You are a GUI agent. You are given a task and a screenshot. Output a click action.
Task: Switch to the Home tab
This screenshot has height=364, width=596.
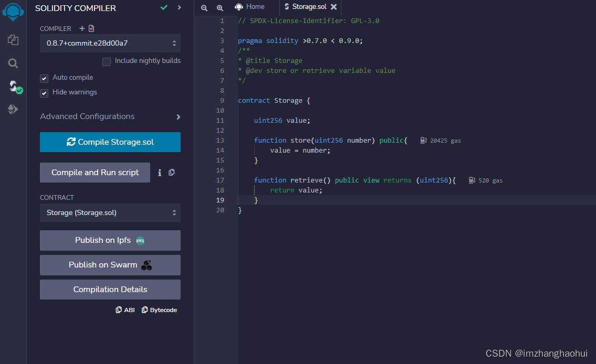pyautogui.click(x=250, y=7)
